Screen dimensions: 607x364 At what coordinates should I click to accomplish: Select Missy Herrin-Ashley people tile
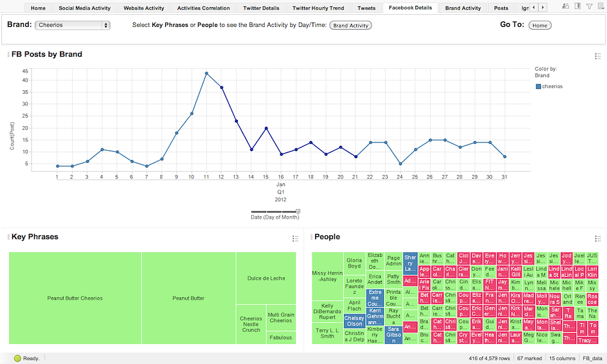327,276
